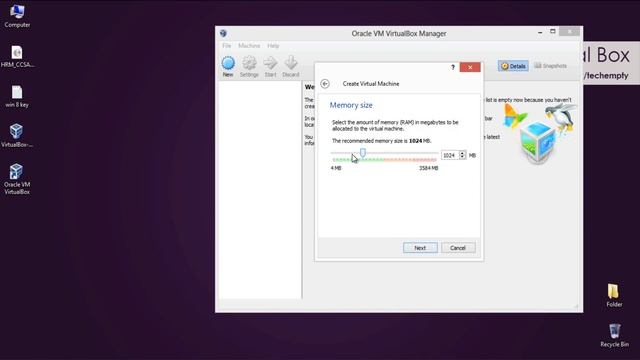Click the Cancel button
Viewport: 640px width, 360px height.
[458, 248]
